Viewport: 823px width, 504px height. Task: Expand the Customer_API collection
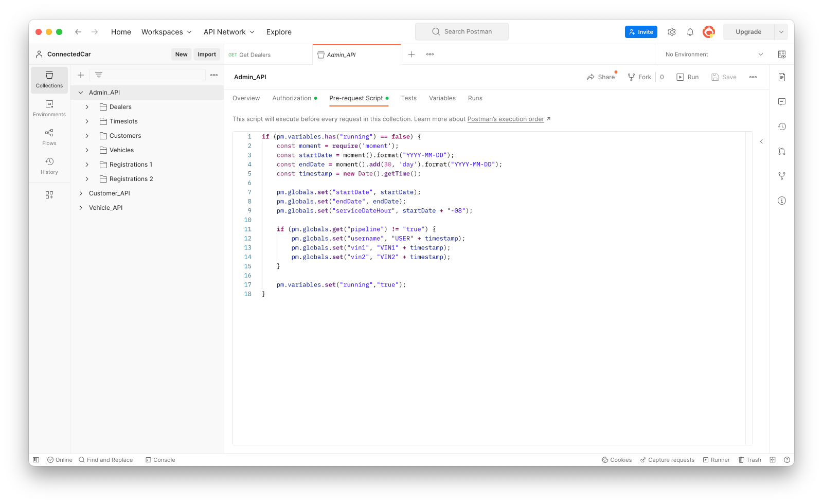[x=81, y=193]
